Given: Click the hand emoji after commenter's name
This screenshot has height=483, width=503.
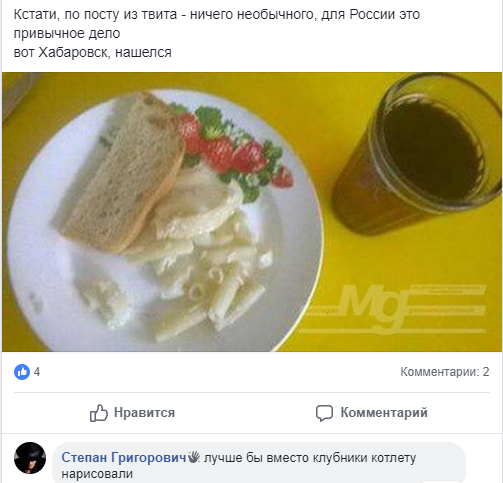Looking at the screenshot, I should tap(194, 457).
